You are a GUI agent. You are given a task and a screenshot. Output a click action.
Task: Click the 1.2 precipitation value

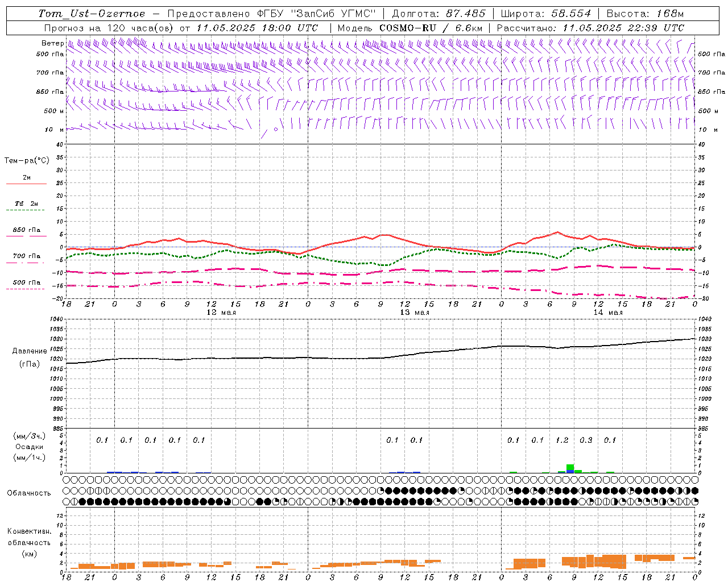coord(562,440)
